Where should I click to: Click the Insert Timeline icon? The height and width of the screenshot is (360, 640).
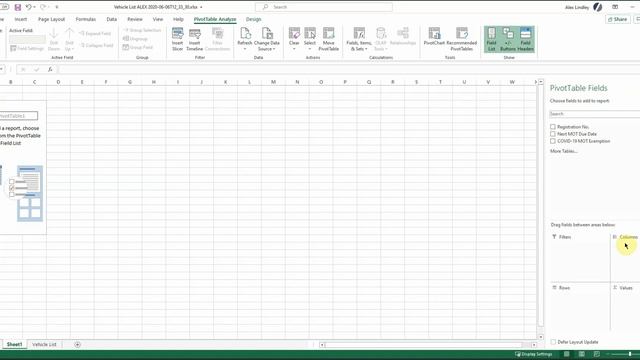194,39
